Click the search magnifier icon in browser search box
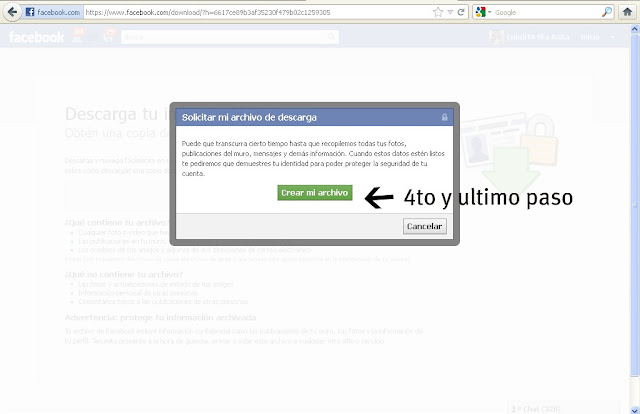640x414 pixels. pyautogui.click(x=607, y=12)
